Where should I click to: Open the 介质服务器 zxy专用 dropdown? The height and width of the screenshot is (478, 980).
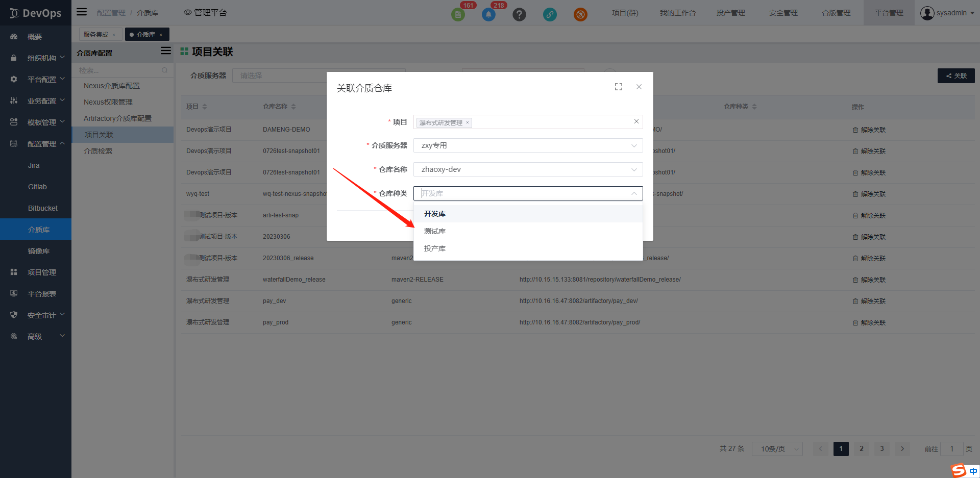(x=528, y=145)
